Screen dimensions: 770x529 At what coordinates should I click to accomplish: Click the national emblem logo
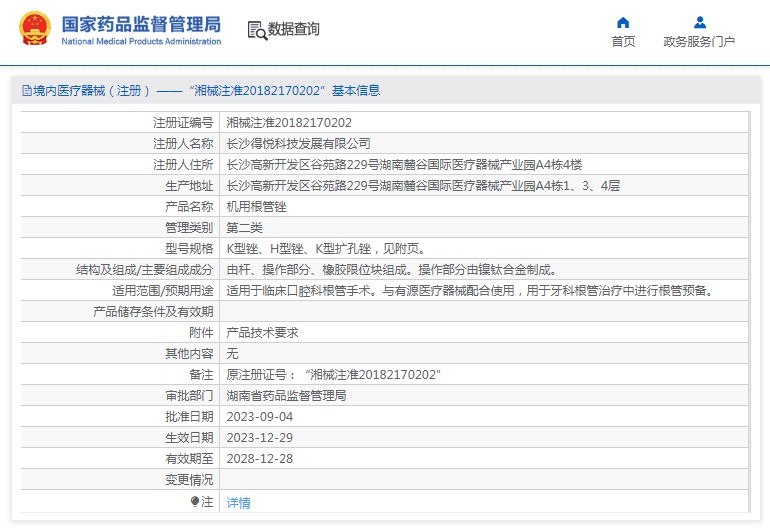(35, 28)
